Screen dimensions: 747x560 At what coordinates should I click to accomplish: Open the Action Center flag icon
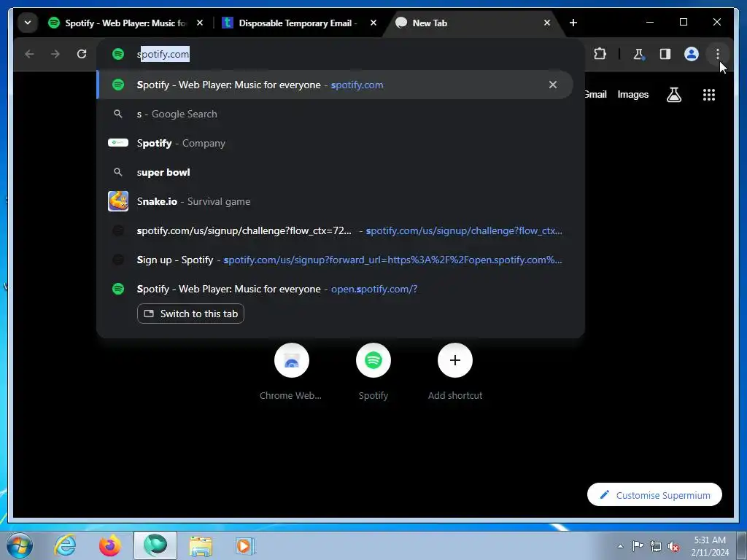tap(638, 545)
